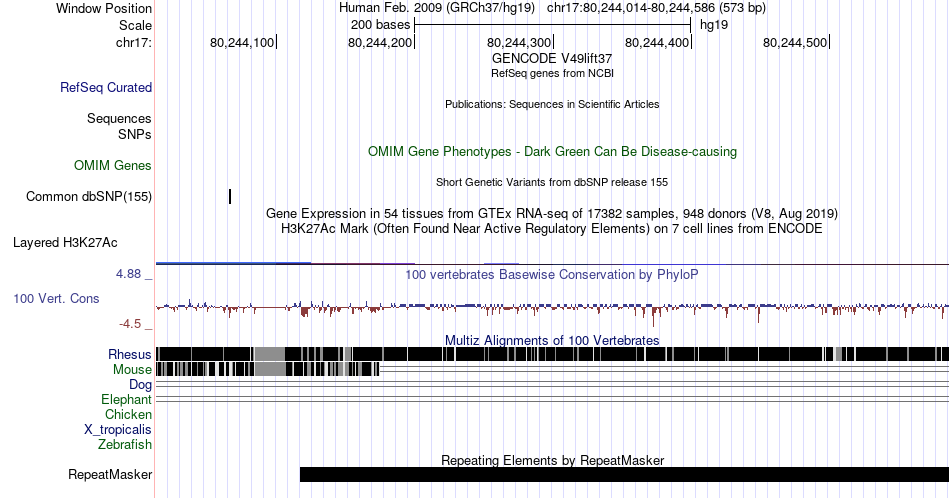Click the GTEx Gene Expression track title
The height and width of the screenshot is (498, 950).
552,213
